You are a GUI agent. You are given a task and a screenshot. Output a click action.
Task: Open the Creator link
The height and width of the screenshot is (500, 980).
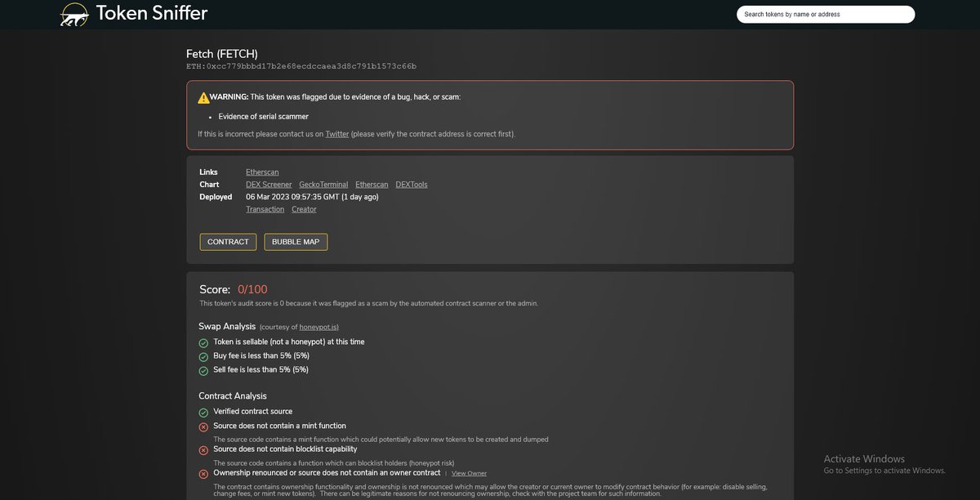(x=304, y=209)
